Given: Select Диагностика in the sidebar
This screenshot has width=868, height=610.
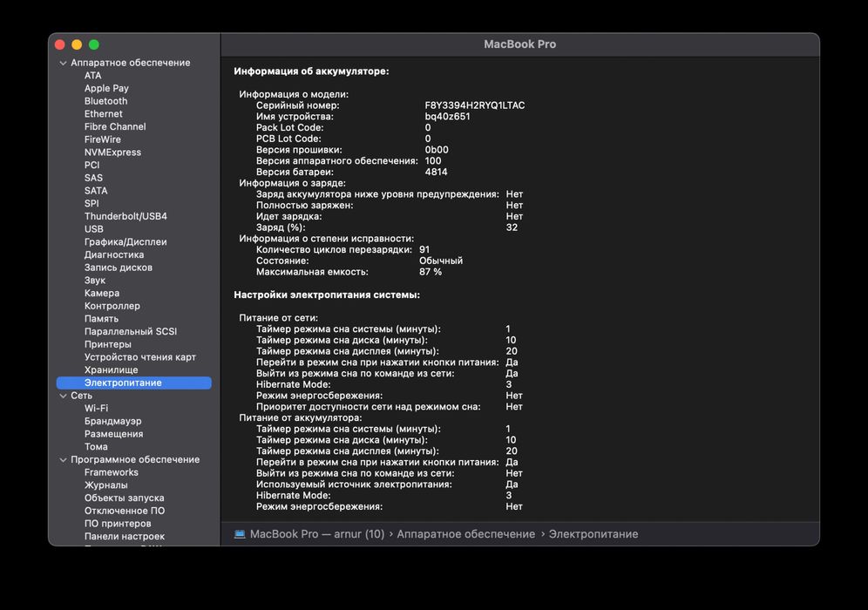Looking at the screenshot, I should click(114, 254).
